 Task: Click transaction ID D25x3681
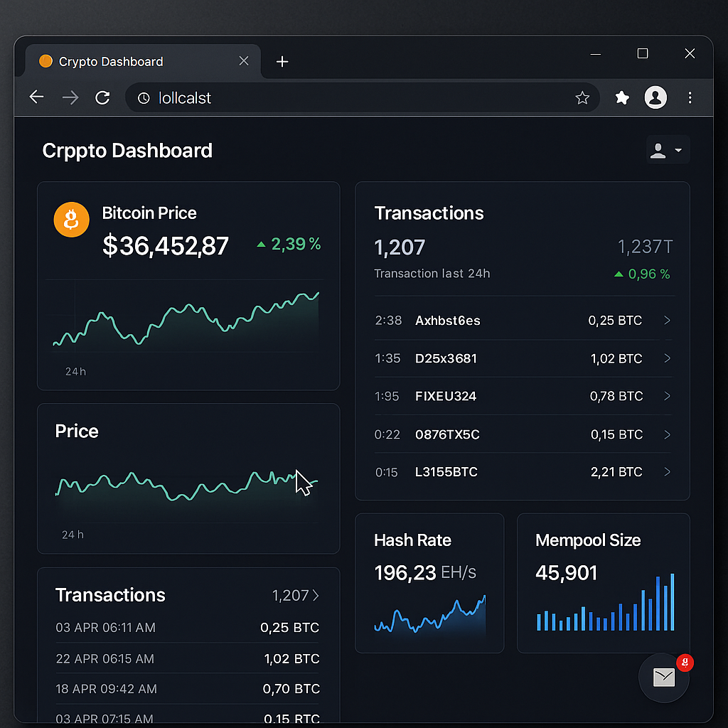coord(446,358)
